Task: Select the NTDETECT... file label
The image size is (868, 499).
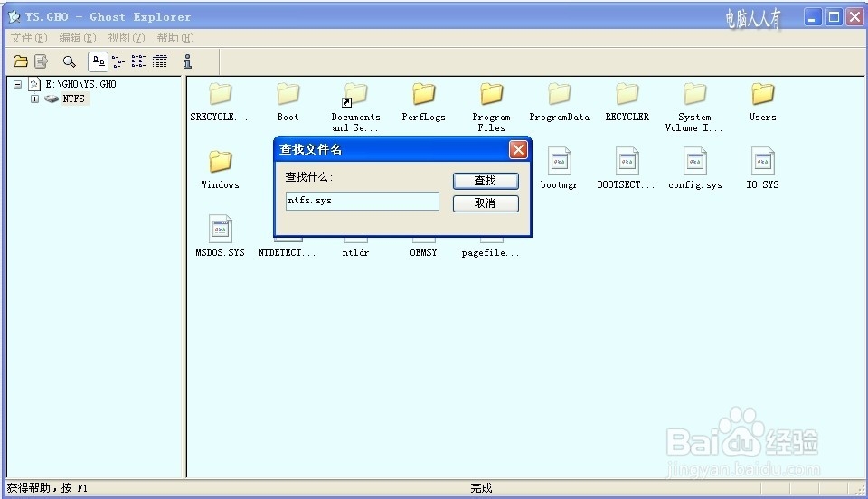Action: pyautogui.click(x=287, y=252)
